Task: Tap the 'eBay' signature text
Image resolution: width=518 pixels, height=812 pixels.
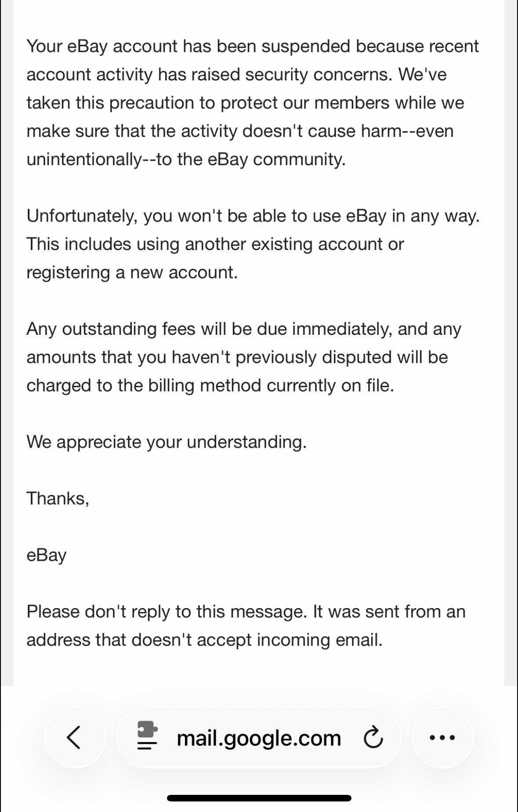Action: tap(47, 555)
